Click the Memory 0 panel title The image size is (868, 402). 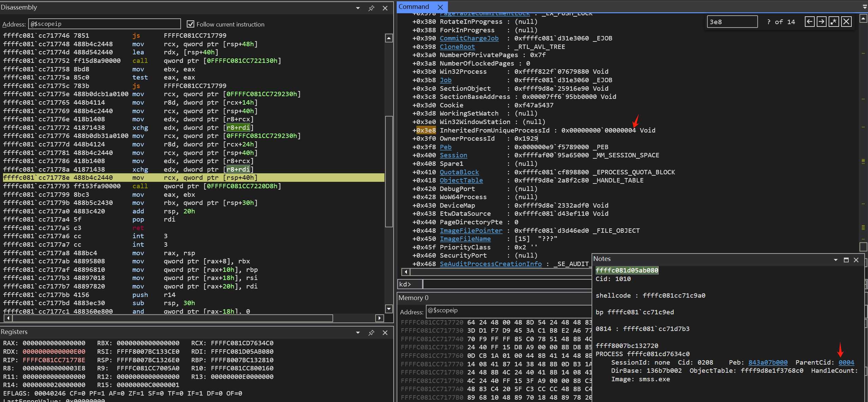(x=413, y=298)
